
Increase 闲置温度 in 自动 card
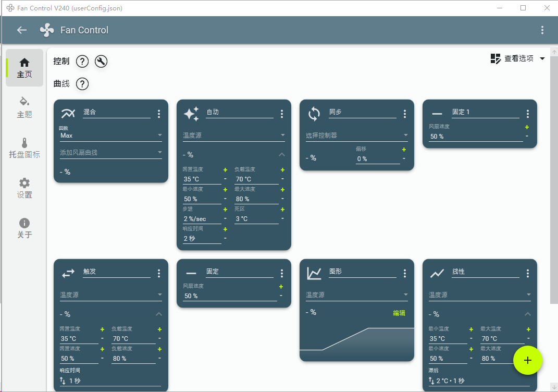point(225,170)
